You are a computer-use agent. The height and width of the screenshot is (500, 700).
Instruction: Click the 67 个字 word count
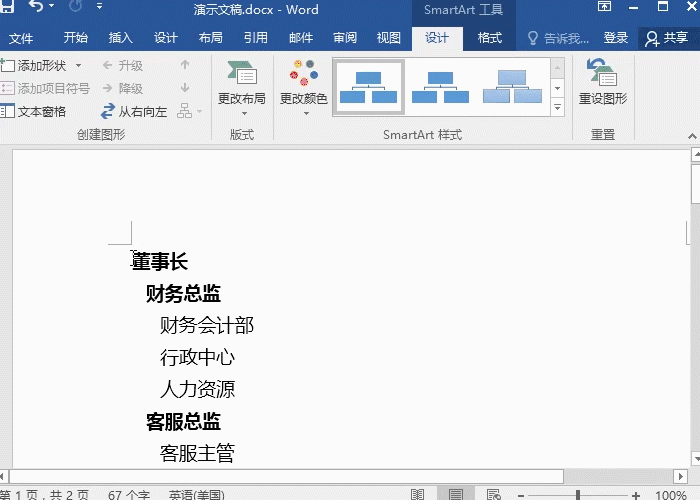129,495
